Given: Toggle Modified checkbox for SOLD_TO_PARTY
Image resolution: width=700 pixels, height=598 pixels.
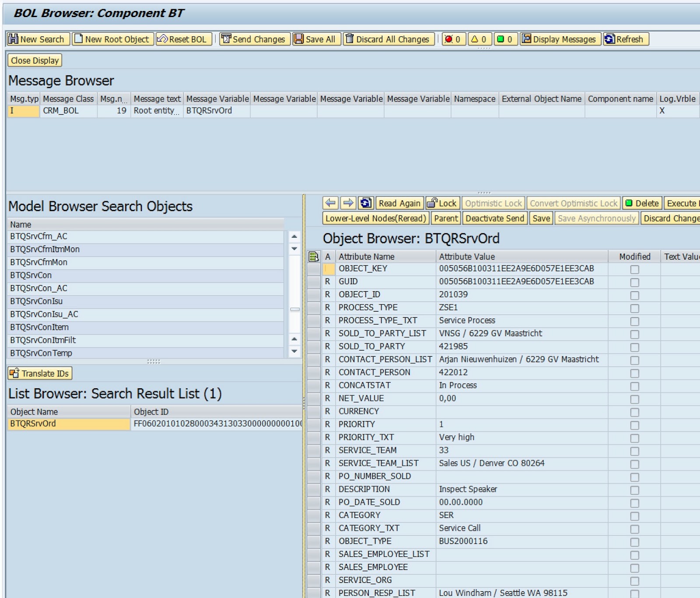Looking at the screenshot, I should click(x=634, y=347).
